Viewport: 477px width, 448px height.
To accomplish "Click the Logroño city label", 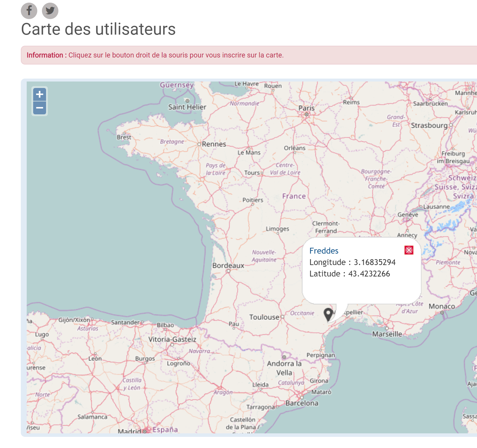I will 179,363.
